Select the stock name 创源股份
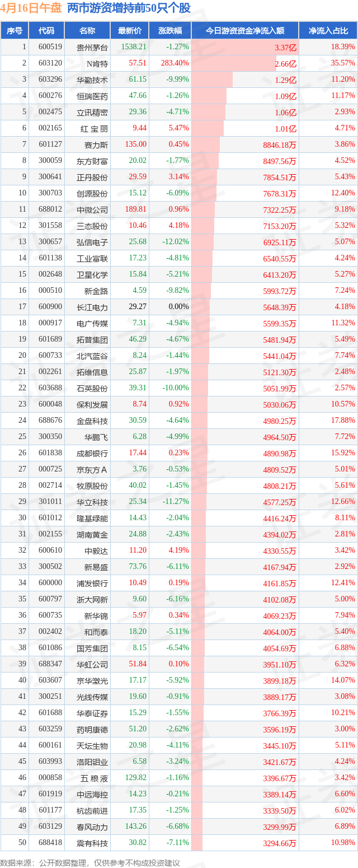358x868 pixels. tap(92, 193)
